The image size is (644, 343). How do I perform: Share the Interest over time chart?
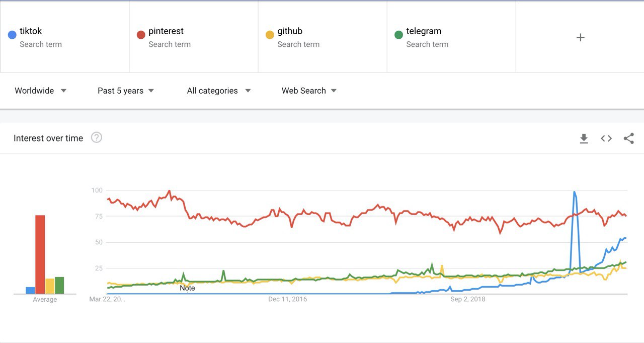628,139
